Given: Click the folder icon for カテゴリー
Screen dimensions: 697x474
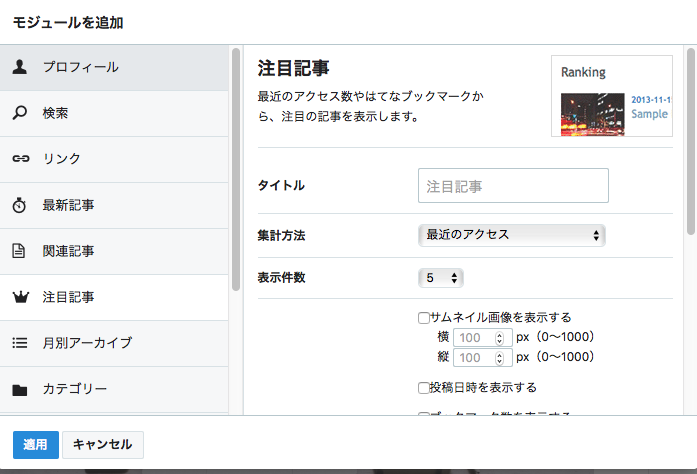Looking at the screenshot, I should [x=20, y=390].
